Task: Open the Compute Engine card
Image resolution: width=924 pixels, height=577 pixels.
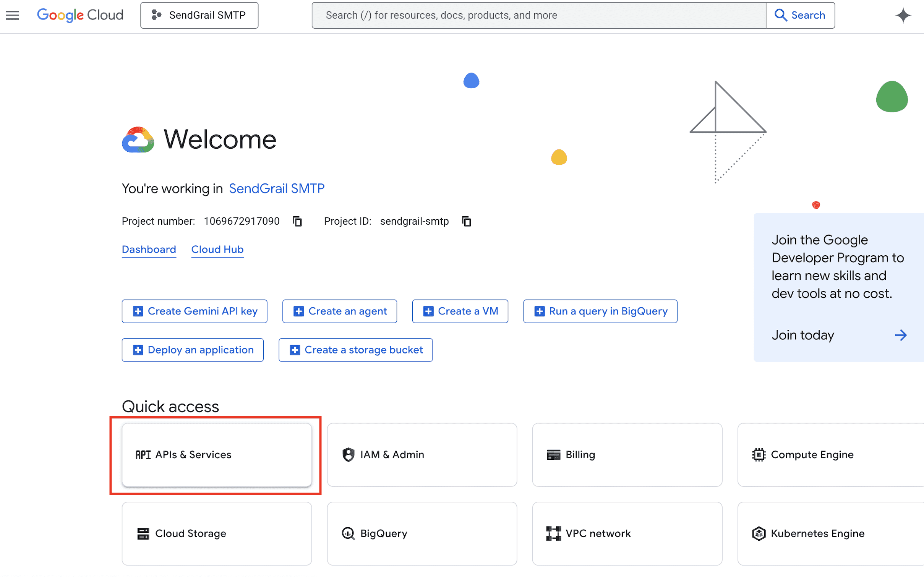Action: click(831, 455)
